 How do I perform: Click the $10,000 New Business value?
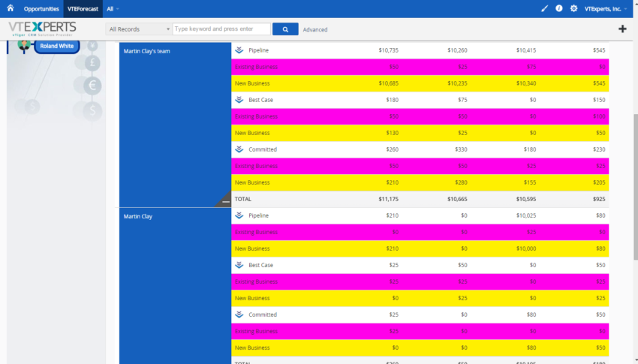coord(526,248)
